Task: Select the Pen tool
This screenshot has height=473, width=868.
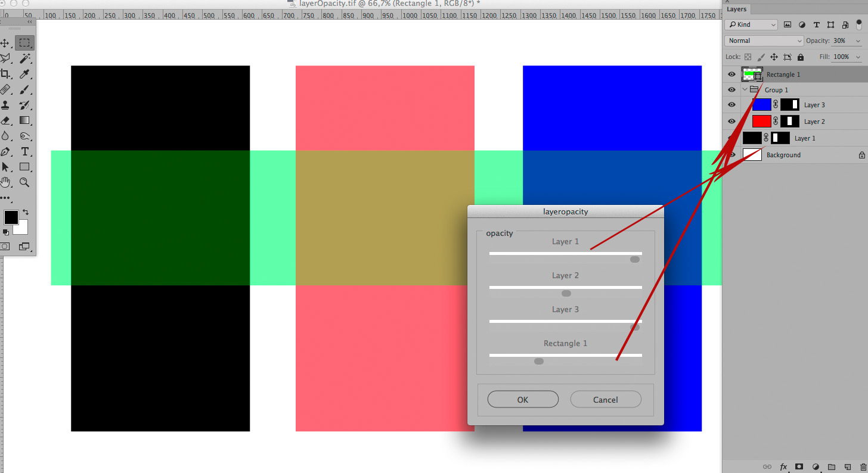Action: click(x=5, y=151)
